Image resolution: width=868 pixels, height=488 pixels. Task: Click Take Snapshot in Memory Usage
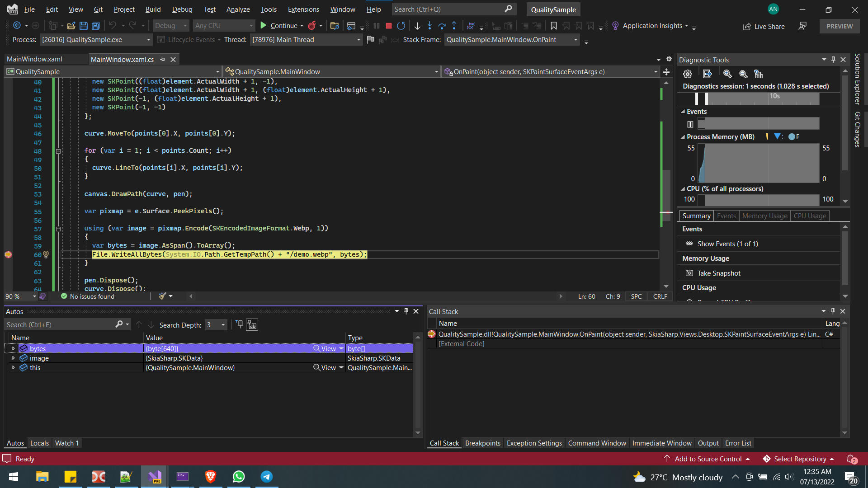click(718, 273)
